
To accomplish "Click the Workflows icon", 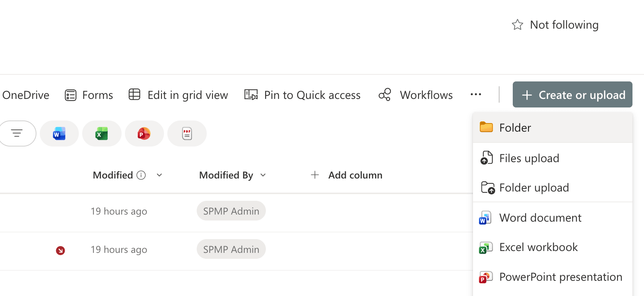I will pyautogui.click(x=384, y=95).
